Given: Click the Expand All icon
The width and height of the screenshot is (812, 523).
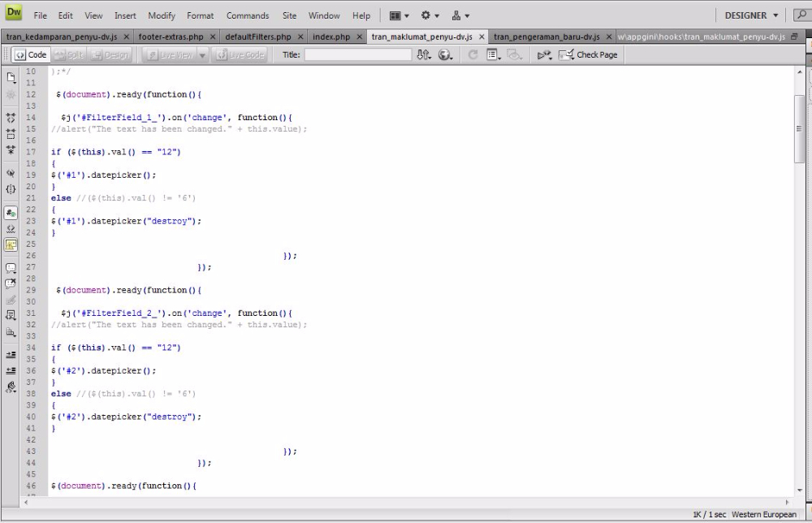Looking at the screenshot, I should point(11,150).
